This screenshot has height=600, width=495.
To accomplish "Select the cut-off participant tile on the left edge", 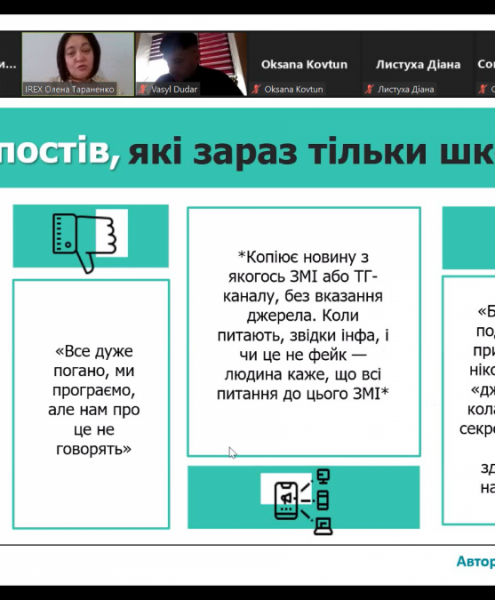I will coord(10,64).
